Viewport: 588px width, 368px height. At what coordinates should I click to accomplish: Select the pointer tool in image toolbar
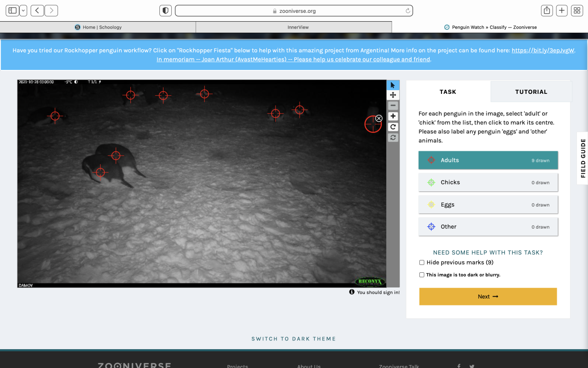[393, 85]
